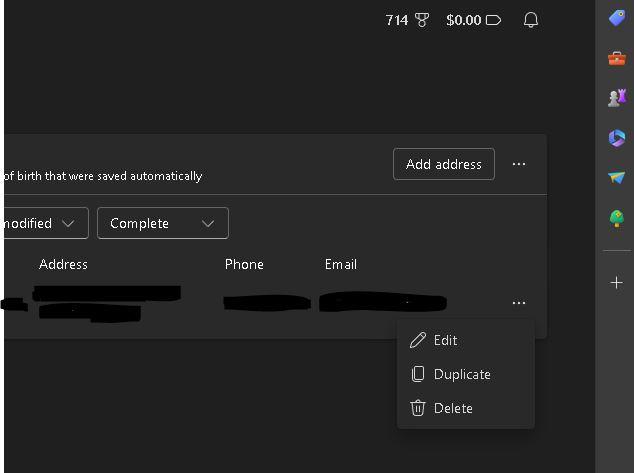Choose Edit from the context menu
Screen dimensions: 634x473
465,340
